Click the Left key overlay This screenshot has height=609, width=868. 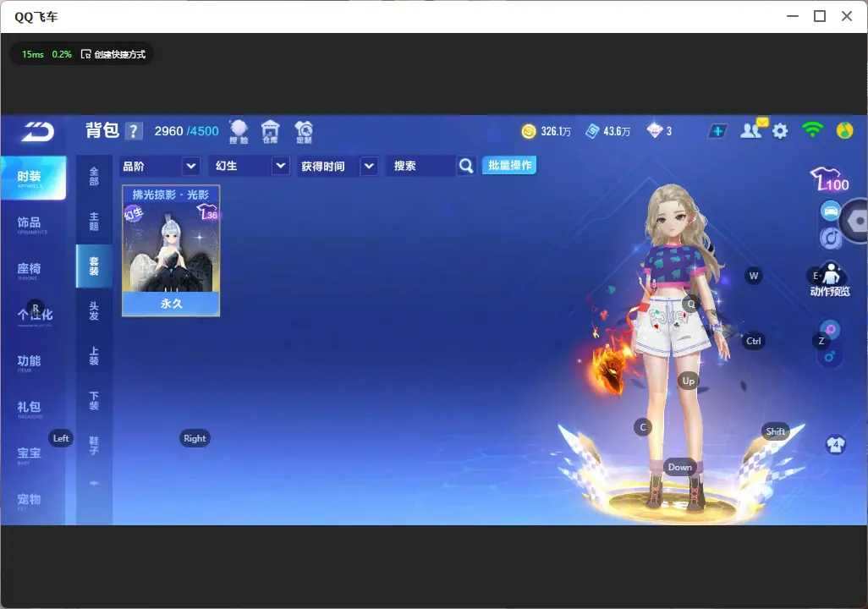pyautogui.click(x=61, y=438)
